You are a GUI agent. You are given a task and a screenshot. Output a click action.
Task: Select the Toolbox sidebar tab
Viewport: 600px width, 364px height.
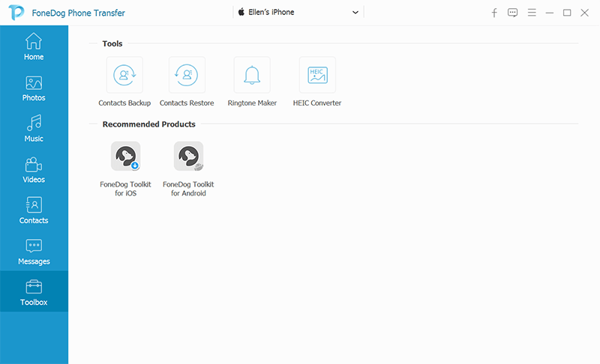(34, 292)
